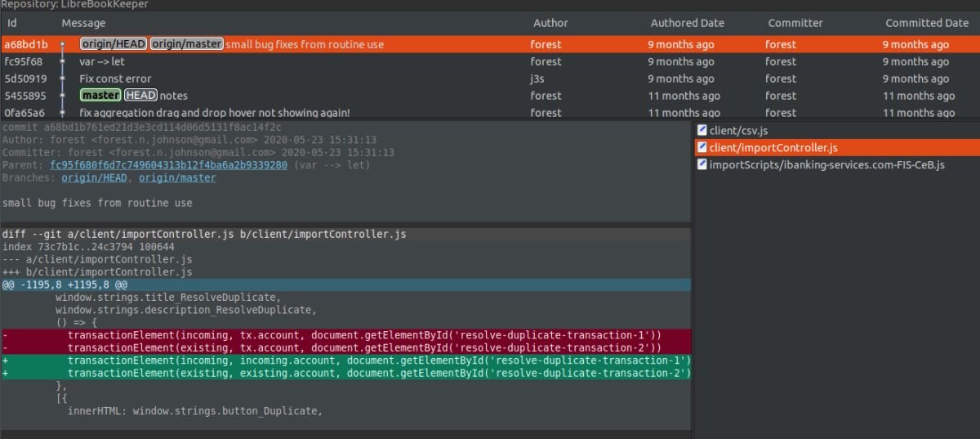
Task: Select commit 5d50919 'Fix const error'
Action: click(490, 78)
